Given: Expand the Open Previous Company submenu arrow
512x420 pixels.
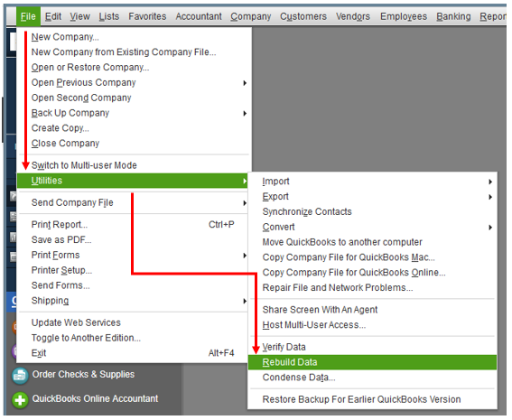Looking at the screenshot, I should click(245, 83).
